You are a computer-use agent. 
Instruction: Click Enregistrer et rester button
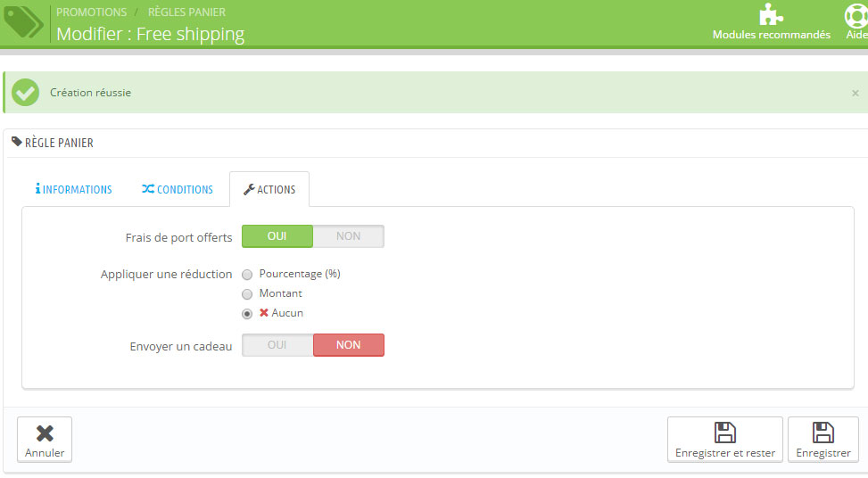725,440
